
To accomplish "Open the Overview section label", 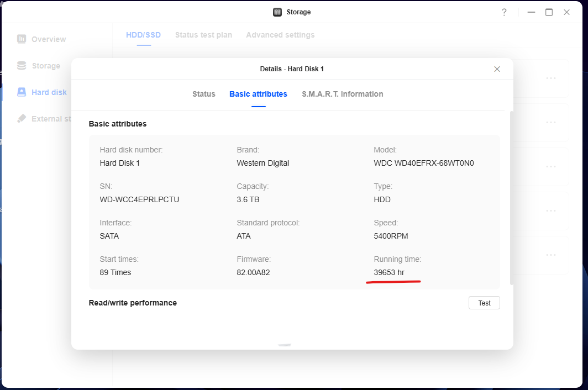I will [x=49, y=39].
